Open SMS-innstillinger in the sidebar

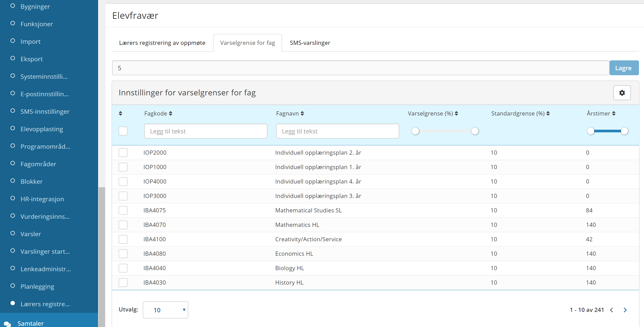[45, 111]
